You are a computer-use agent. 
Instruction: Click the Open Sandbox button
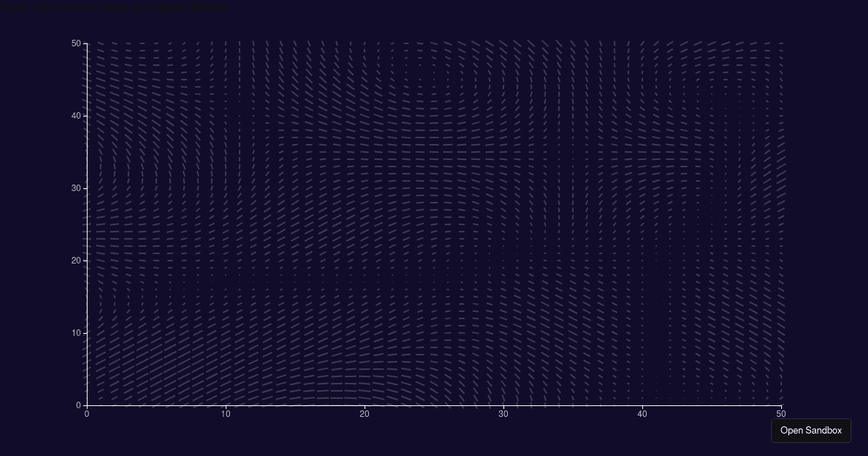pos(811,431)
